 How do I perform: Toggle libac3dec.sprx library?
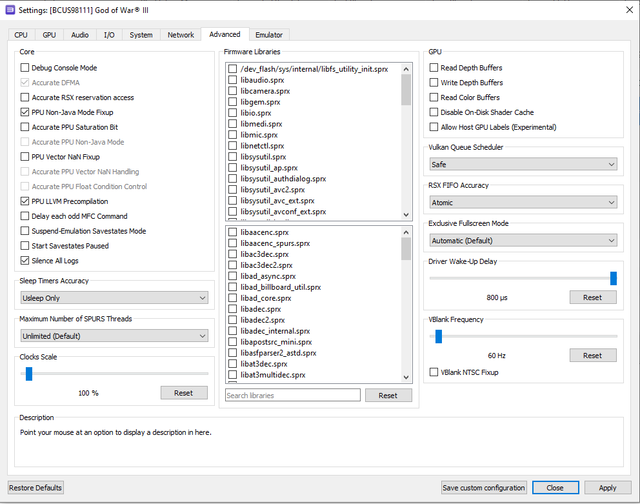(x=233, y=254)
